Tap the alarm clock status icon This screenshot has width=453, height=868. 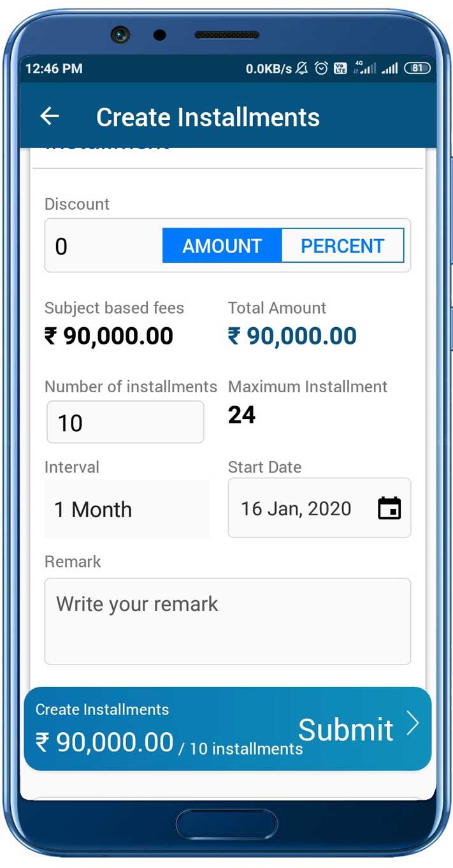pos(322,68)
